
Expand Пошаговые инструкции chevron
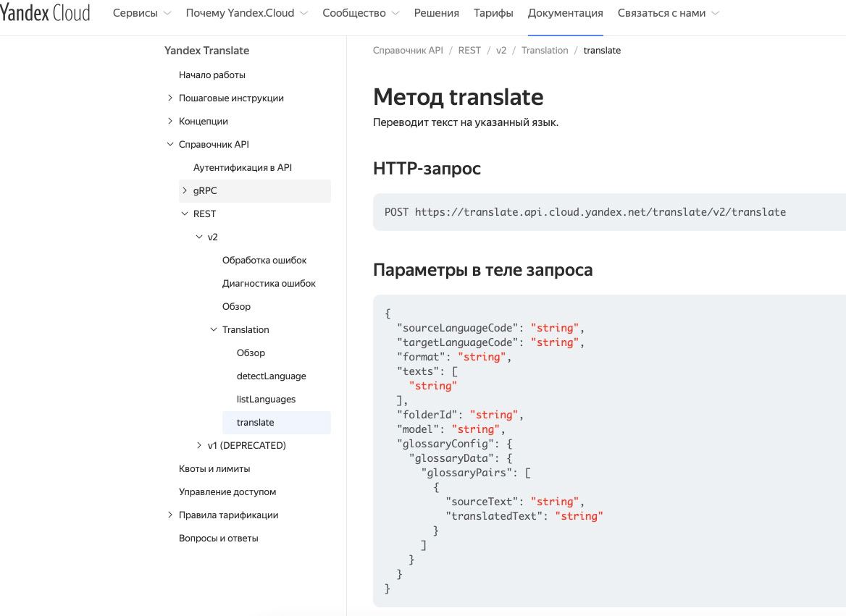pos(170,98)
